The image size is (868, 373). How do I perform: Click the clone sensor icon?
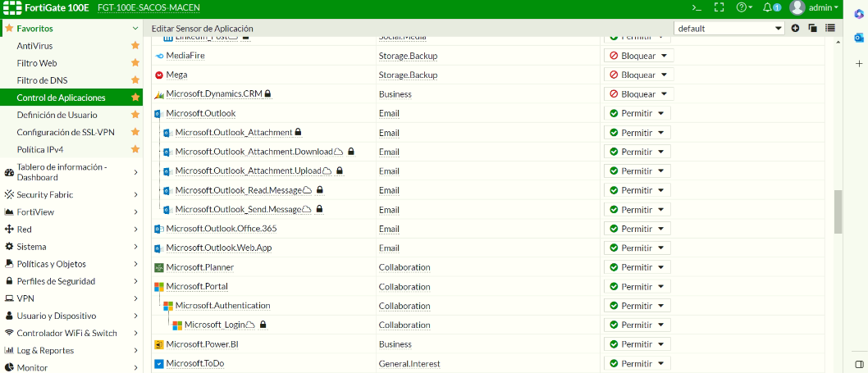click(x=812, y=28)
